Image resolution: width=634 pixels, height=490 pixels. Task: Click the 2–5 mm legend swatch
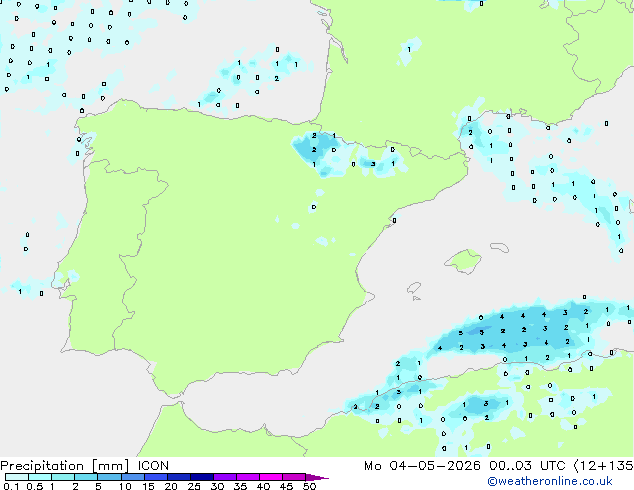pyautogui.click(x=86, y=477)
